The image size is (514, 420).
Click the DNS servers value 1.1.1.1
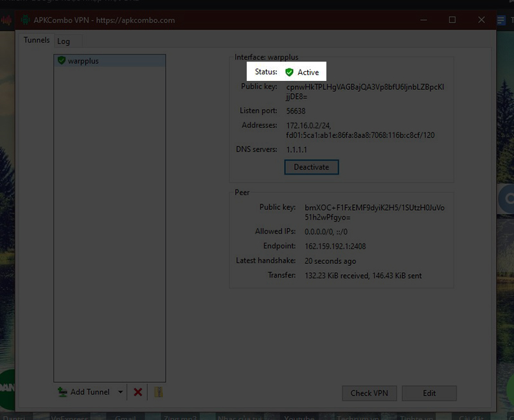pyautogui.click(x=297, y=150)
